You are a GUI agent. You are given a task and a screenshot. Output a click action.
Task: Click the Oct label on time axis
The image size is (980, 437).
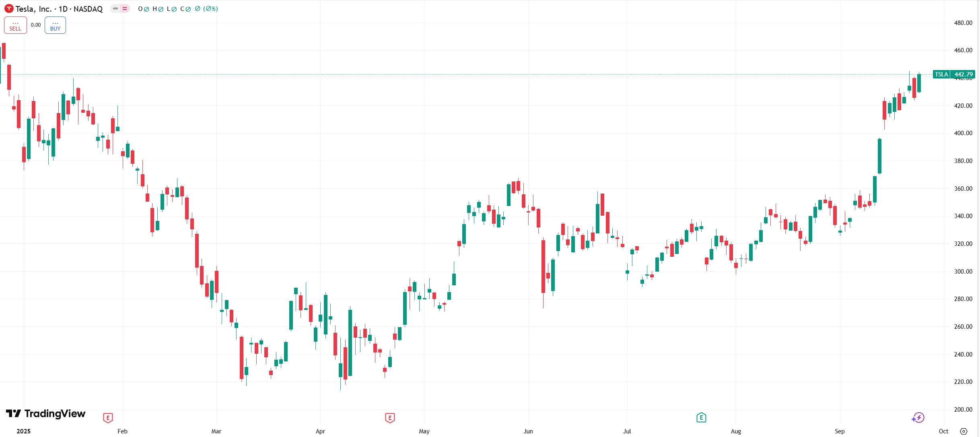[x=943, y=431]
